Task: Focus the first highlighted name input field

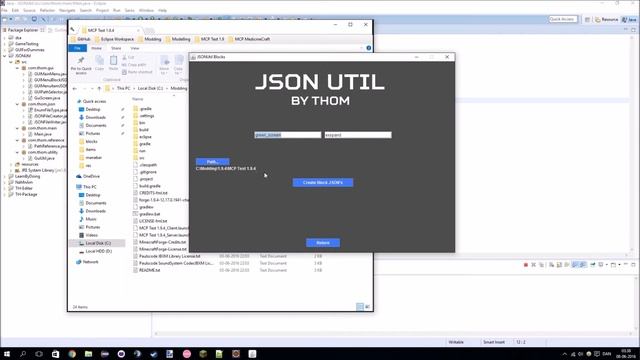Action: pyautogui.click(x=288, y=135)
